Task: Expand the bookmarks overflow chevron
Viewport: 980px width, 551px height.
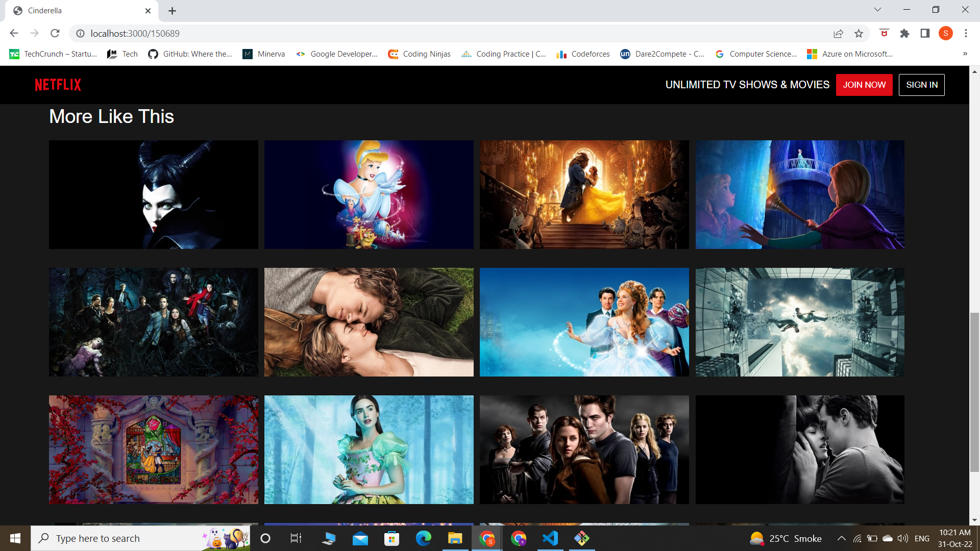Action: 965,54
